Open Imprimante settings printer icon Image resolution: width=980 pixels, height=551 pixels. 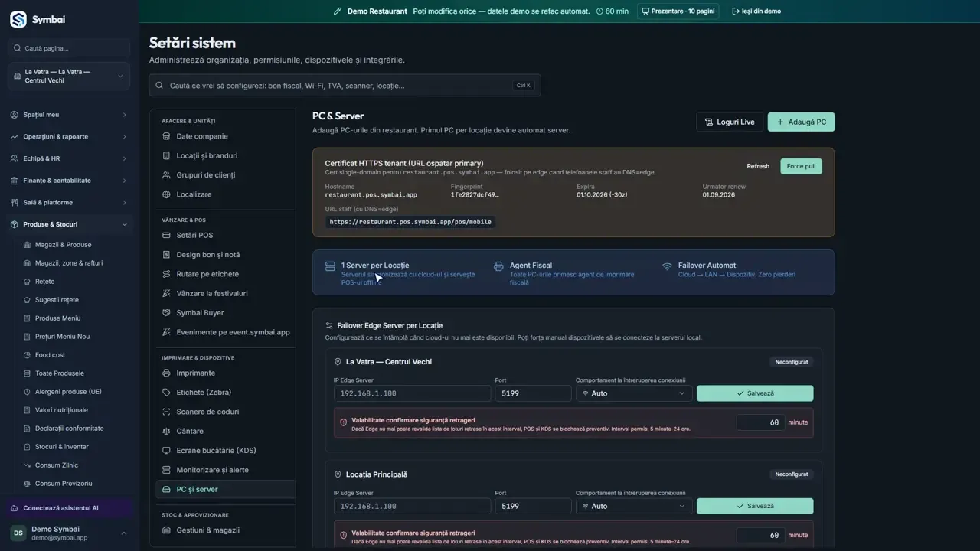click(167, 373)
